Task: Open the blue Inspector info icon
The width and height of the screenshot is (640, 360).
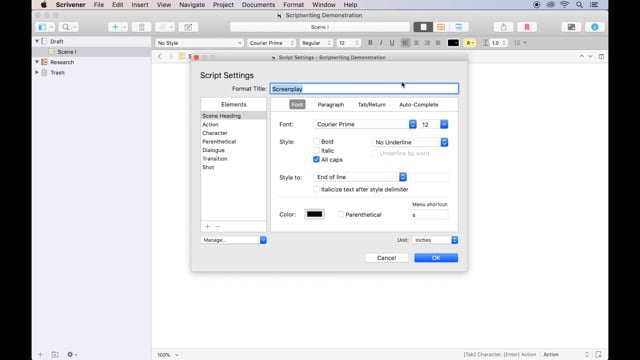Action: pos(594,27)
